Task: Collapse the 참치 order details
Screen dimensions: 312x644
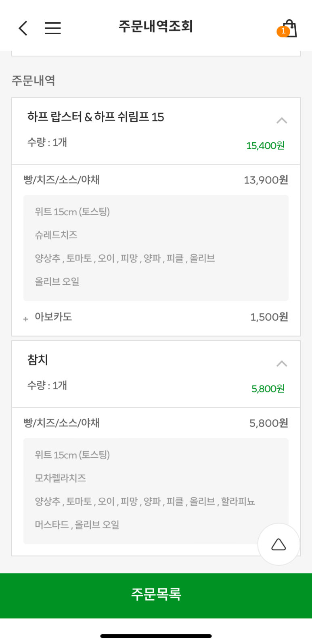Action: pos(281,364)
